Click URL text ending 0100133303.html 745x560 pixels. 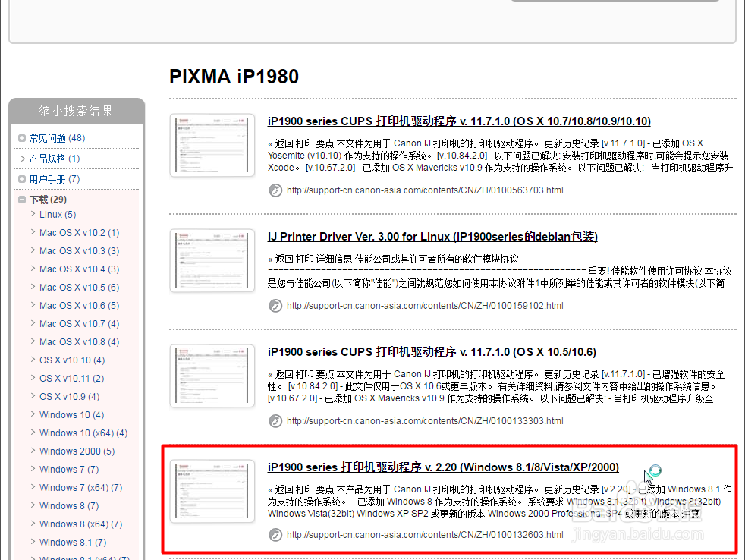(x=425, y=421)
